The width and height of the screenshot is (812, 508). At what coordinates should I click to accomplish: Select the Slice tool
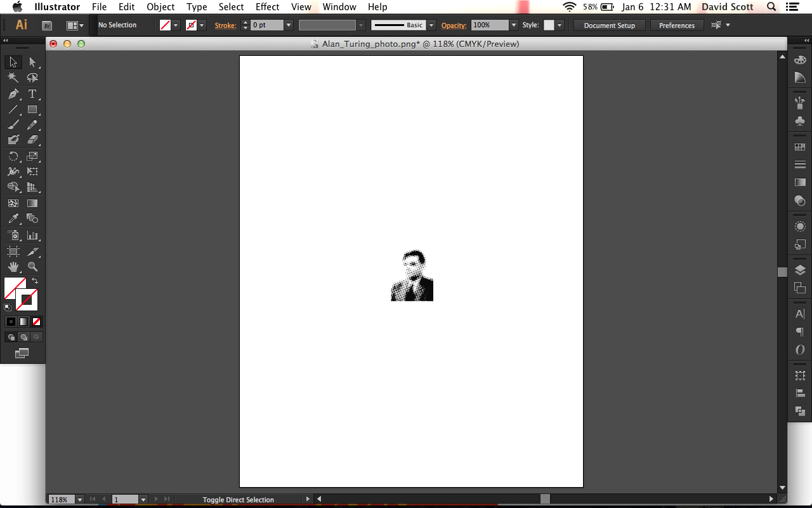point(32,251)
